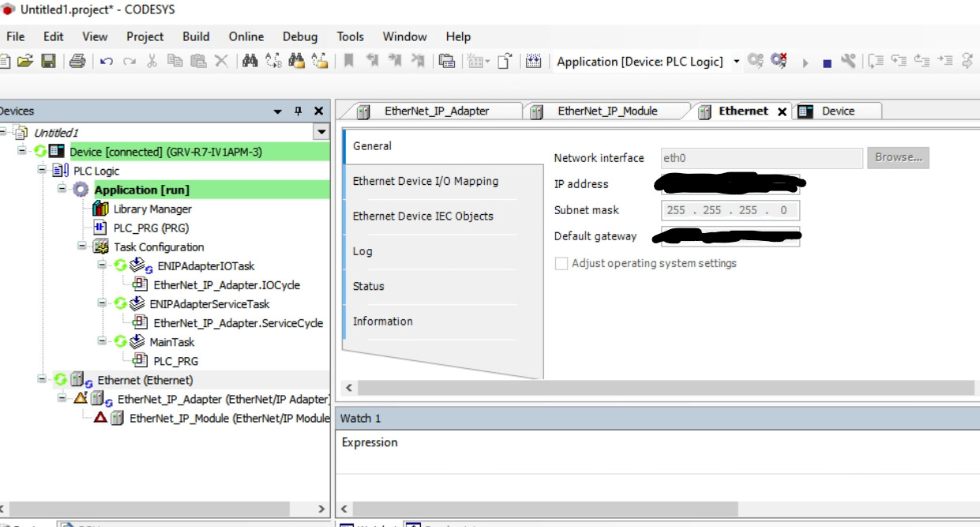The width and height of the screenshot is (980, 527).
Task: Collapse the Ethernet (Ethernet) tree node
Action: tap(43, 380)
